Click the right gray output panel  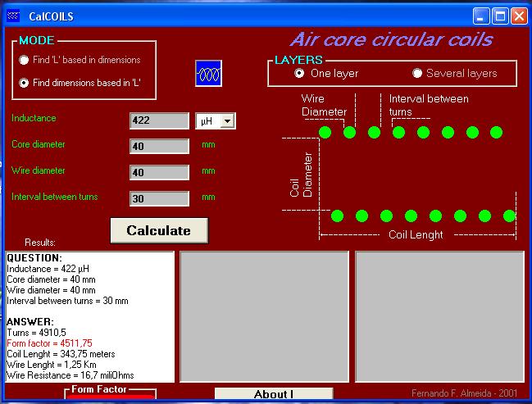pos(439,316)
